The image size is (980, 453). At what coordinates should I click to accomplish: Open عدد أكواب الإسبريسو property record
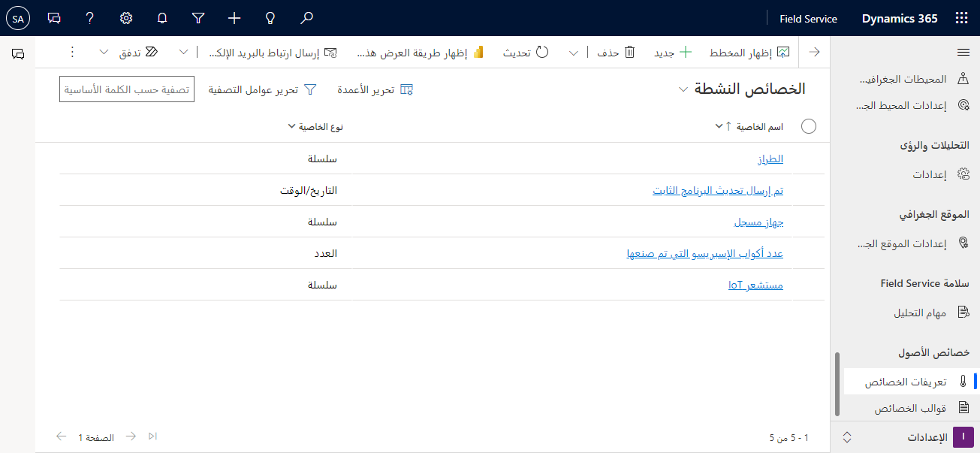pos(705,254)
